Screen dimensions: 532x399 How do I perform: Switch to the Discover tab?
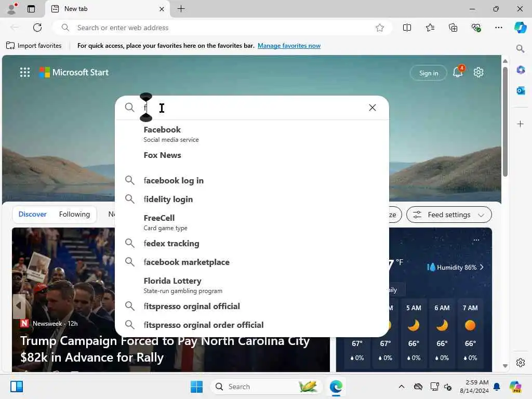[33, 214]
